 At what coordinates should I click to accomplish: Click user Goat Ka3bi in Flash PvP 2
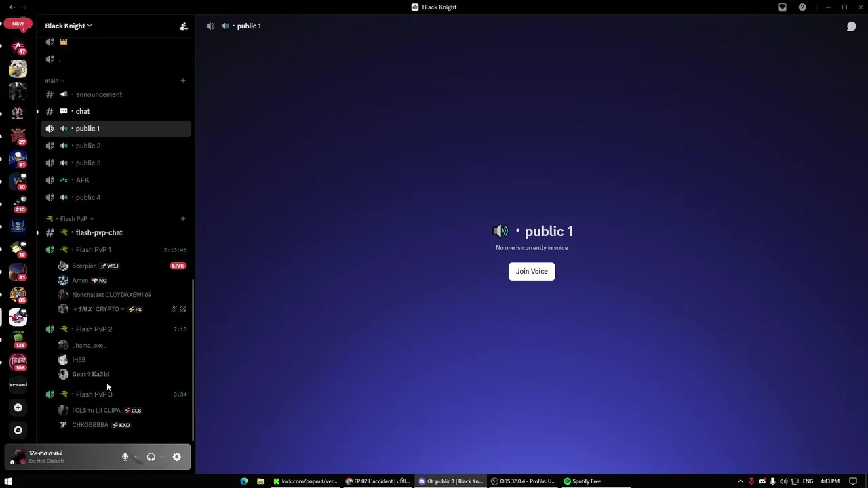click(x=123, y=374)
